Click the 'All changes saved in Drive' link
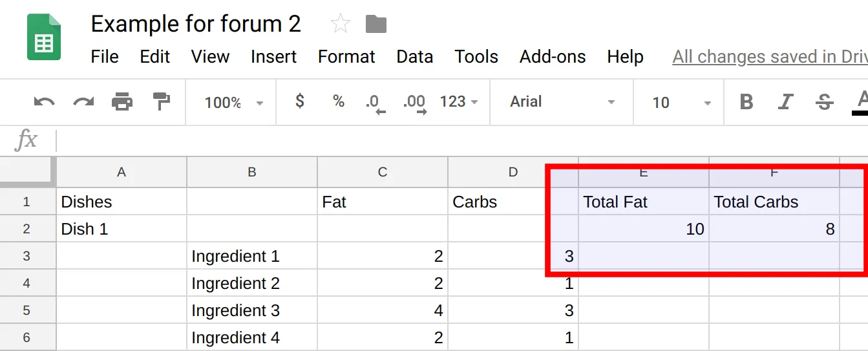 pos(770,57)
